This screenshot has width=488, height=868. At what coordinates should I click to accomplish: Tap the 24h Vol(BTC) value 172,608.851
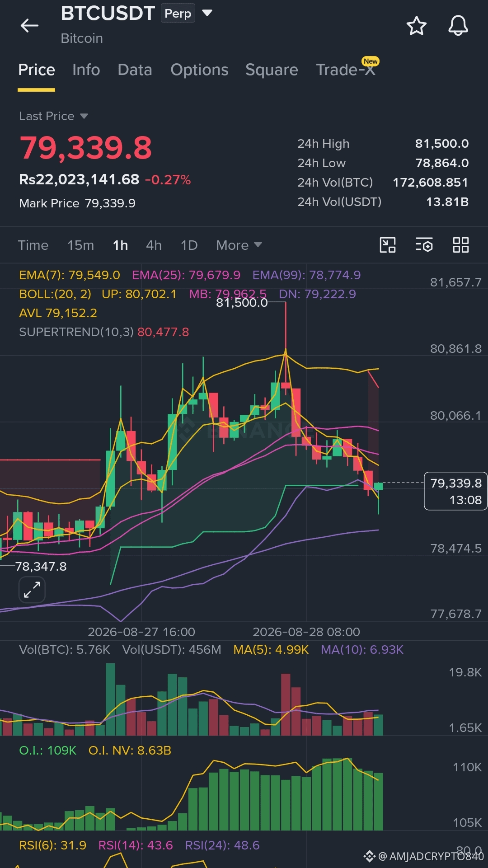[x=431, y=183]
